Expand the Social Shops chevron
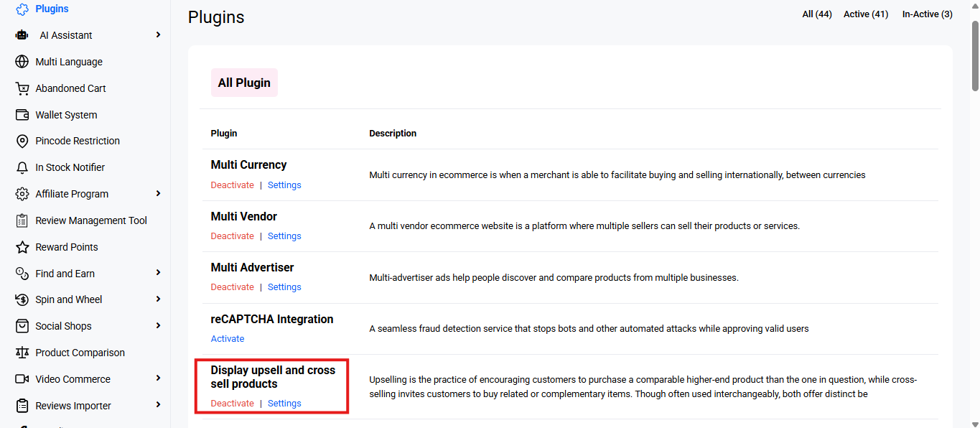980x428 pixels. 158,326
